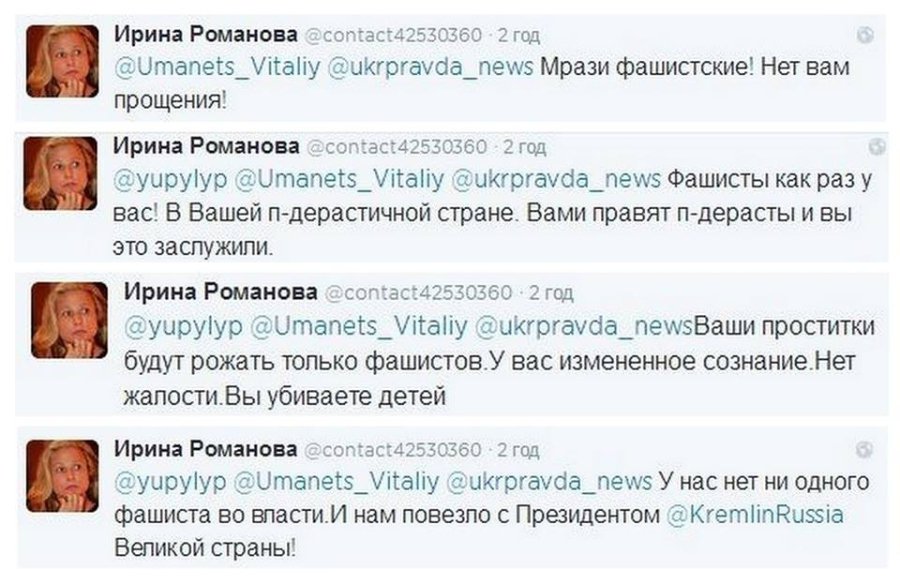Click the globe icon on the second tweet
This screenshot has width=900, height=584.
877,147
